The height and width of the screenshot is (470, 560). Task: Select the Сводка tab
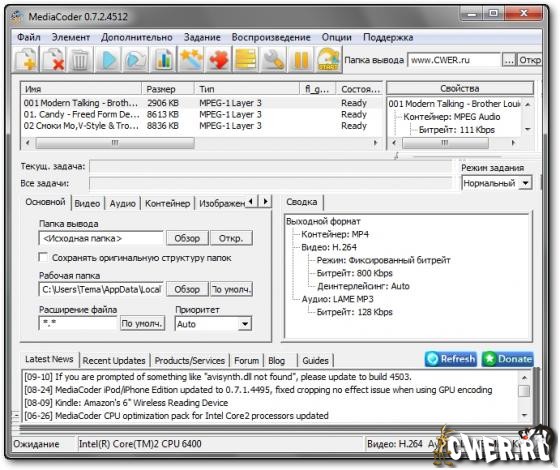pyautogui.click(x=302, y=202)
